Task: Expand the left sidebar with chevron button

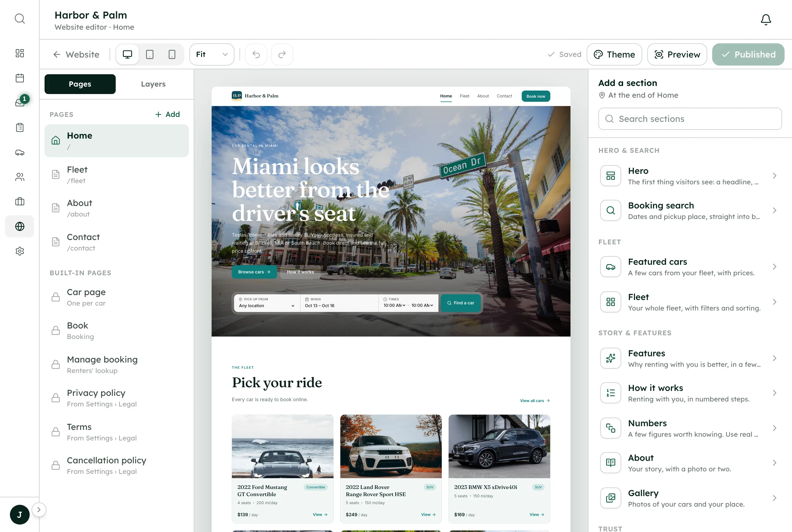Action: click(39, 510)
